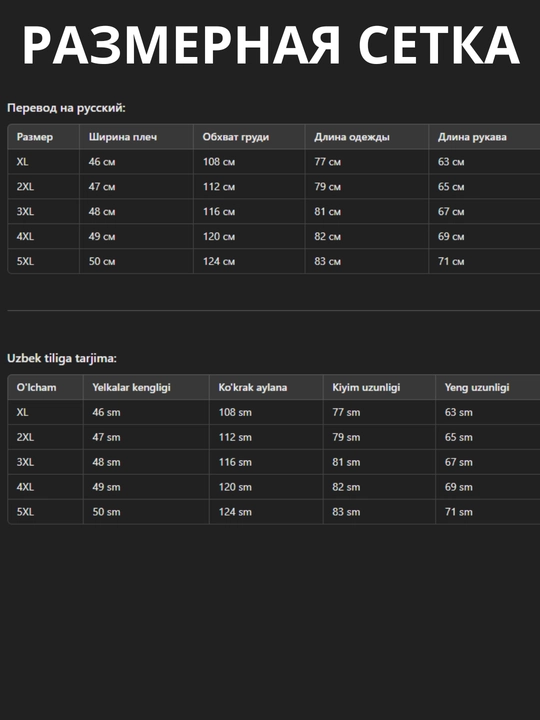The width and height of the screenshot is (540, 720).
Task: Click the Yeng uzunligi header
Action: tap(477, 387)
